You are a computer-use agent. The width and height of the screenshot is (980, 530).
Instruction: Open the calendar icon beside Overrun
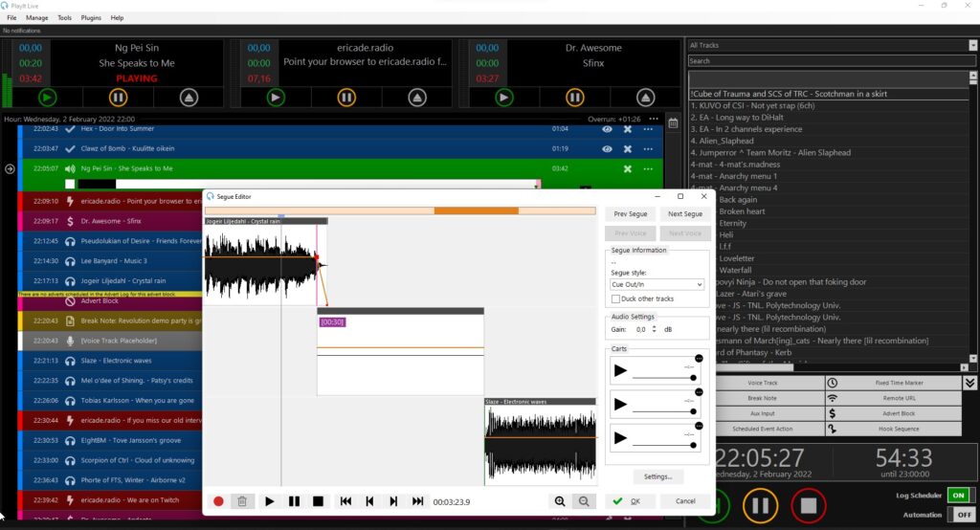(x=673, y=123)
